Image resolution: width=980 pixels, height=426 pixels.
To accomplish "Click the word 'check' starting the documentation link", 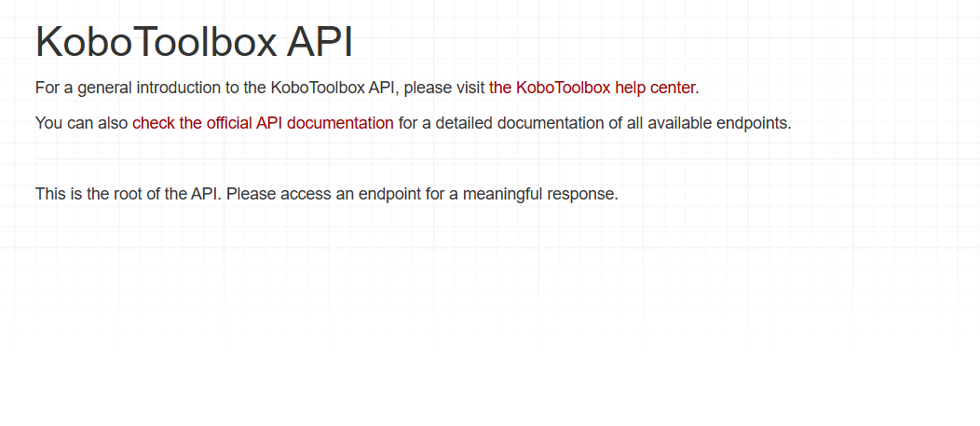I will [154, 123].
